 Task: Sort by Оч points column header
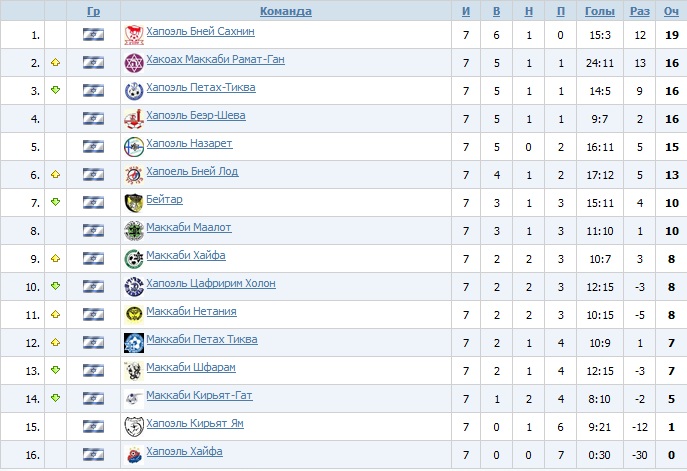[x=670, y=12]
